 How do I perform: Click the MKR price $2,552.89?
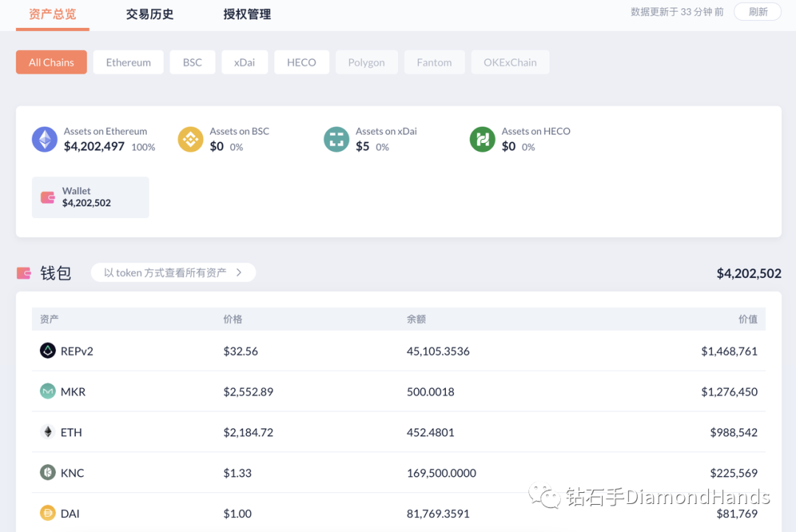(x=248, y=392)
